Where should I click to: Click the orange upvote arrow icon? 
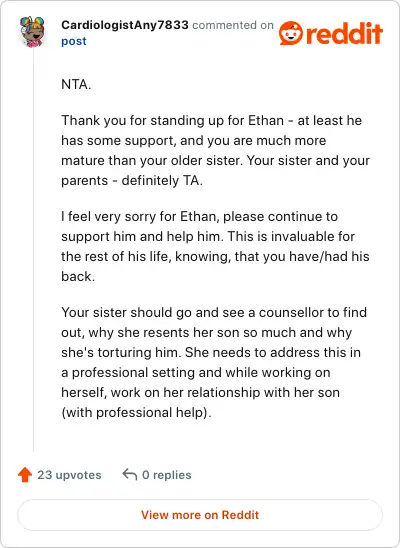pyautogui.click(x=25, y=475)
